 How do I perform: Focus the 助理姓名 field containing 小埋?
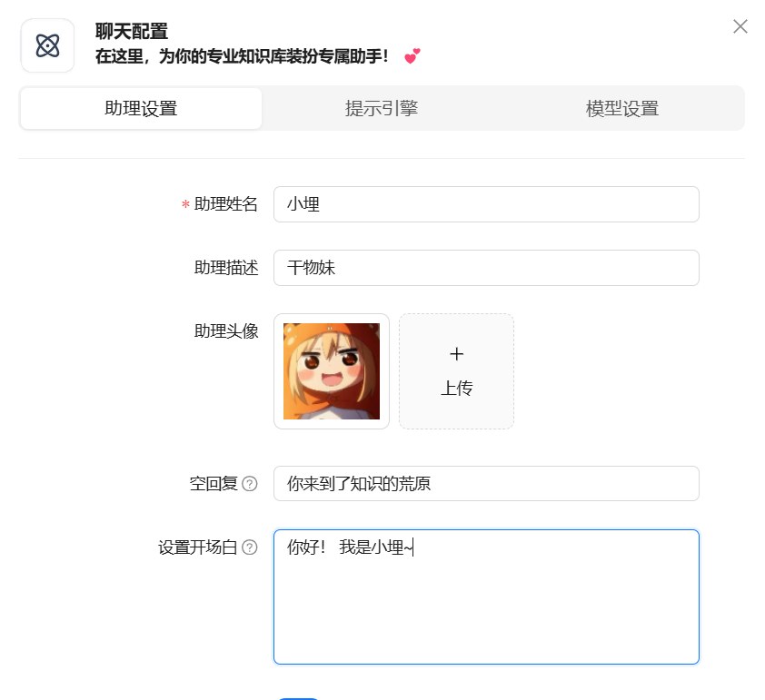[486, 204]
